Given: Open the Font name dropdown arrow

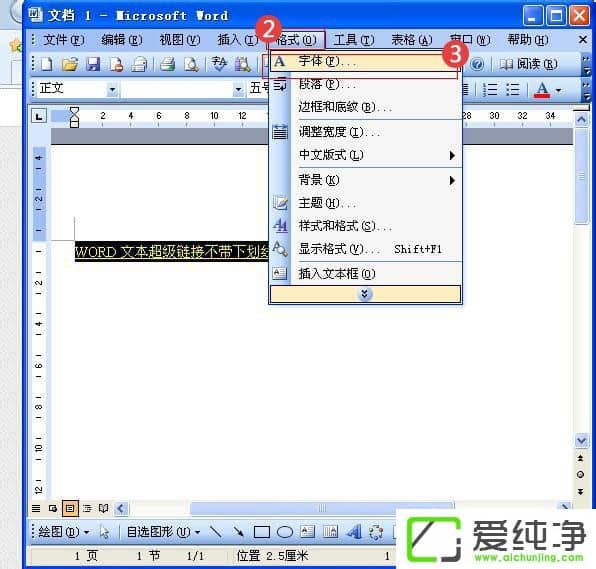Looking at the screenshot, I should click(238, 90).
